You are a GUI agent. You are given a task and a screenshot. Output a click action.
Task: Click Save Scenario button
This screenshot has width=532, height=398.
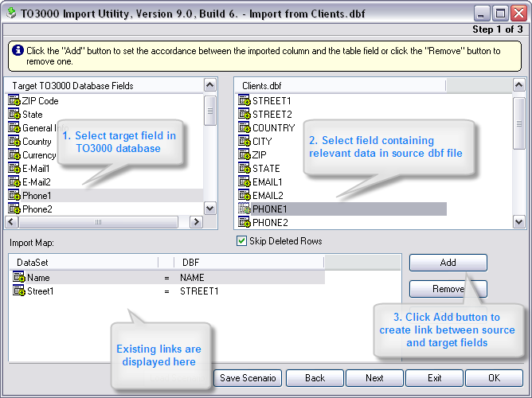tap(248, 378)
